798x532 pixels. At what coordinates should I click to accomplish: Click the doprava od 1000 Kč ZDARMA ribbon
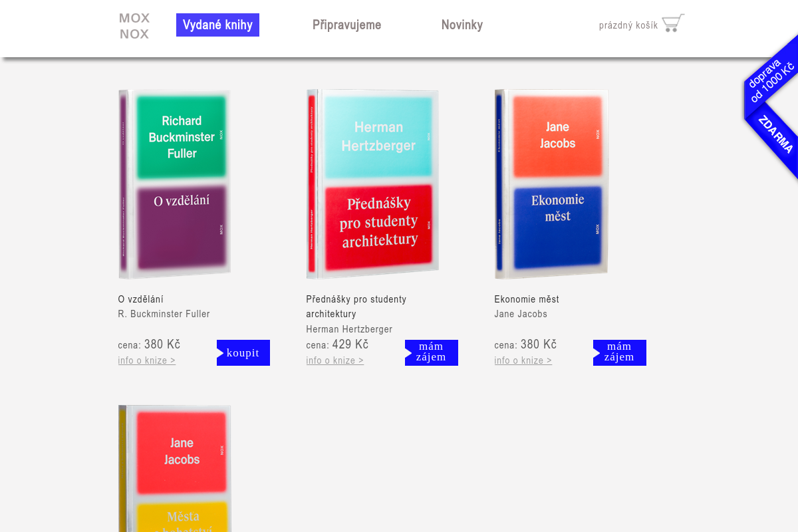click(x=771, y=106)
